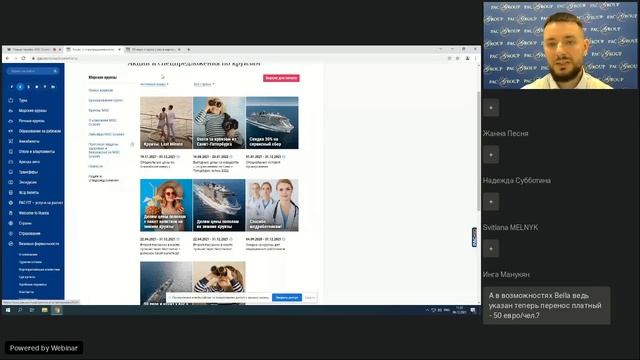Switch to the third browser tab

tap(153, 49)
